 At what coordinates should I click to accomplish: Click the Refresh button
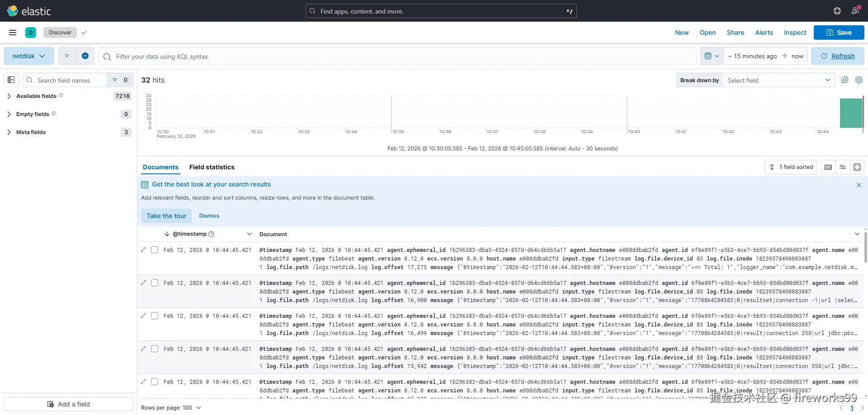pos(838,56)
